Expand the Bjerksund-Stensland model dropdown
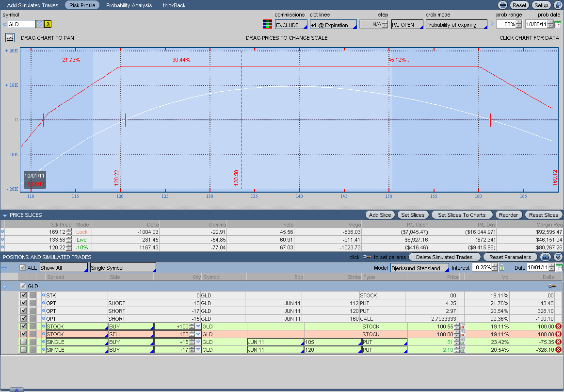This screenshot has height=392, width=564. [x=419, y=268]
